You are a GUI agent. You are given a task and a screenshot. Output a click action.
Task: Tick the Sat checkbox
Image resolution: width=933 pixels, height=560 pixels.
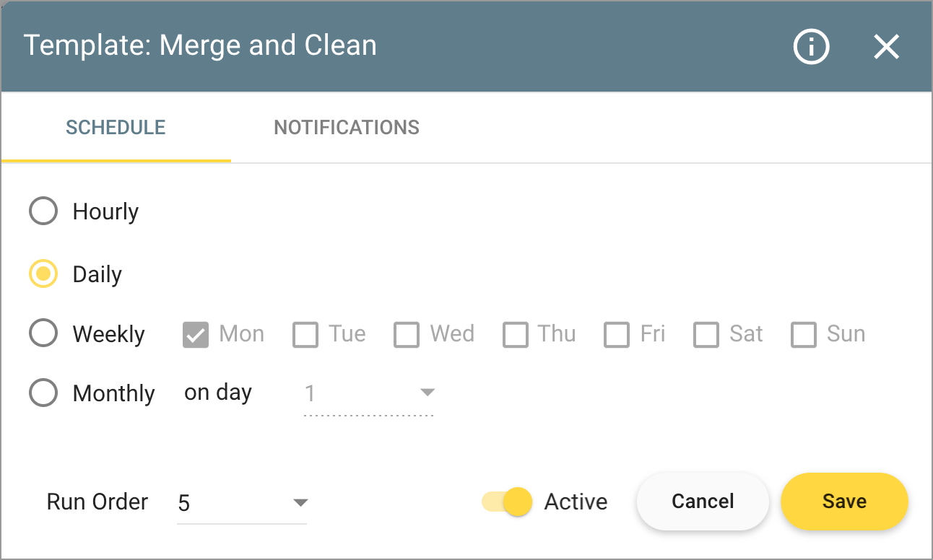coord(706,335)
